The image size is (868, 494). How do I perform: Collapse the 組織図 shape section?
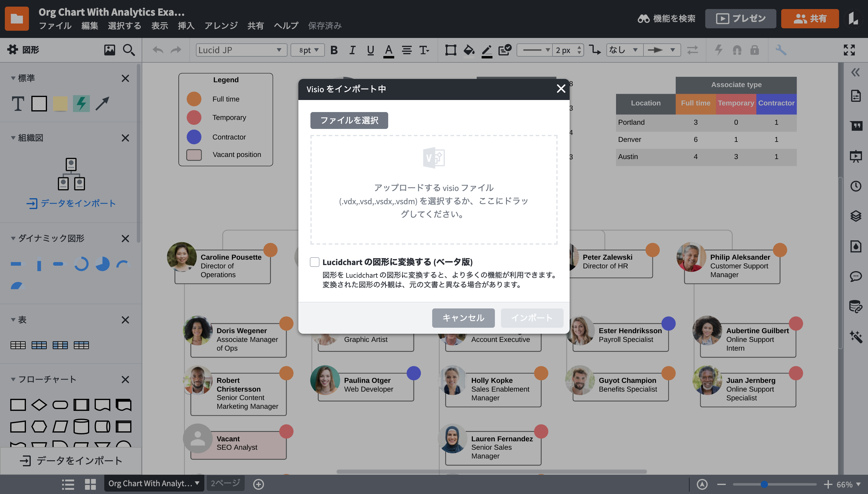click(13, 138)
